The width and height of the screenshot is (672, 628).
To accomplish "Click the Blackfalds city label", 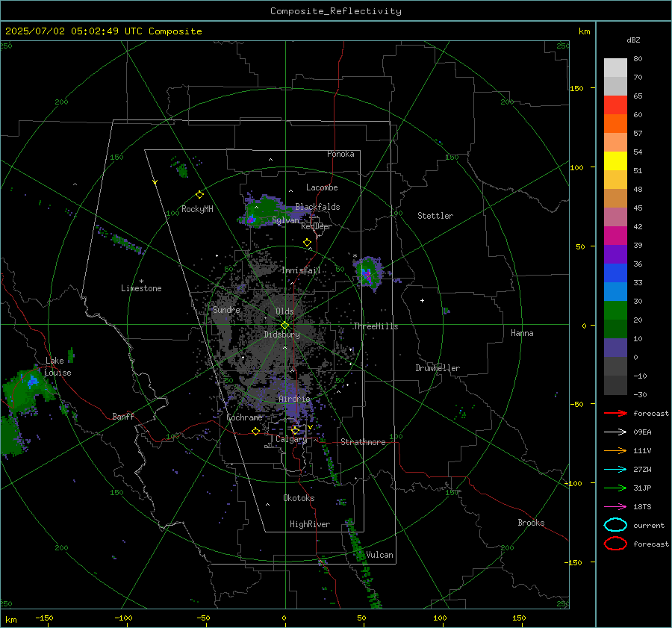I will click(317, 207).
